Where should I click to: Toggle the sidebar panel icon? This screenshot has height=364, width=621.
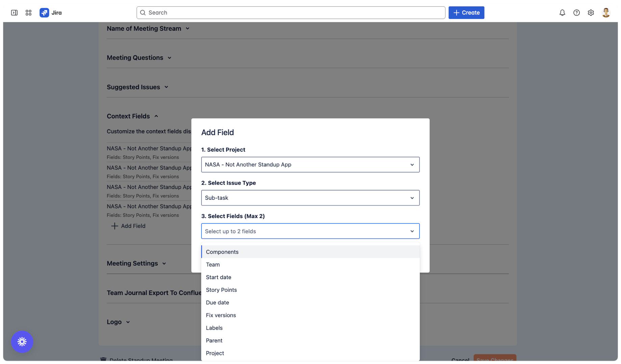[x=14, y=12]
